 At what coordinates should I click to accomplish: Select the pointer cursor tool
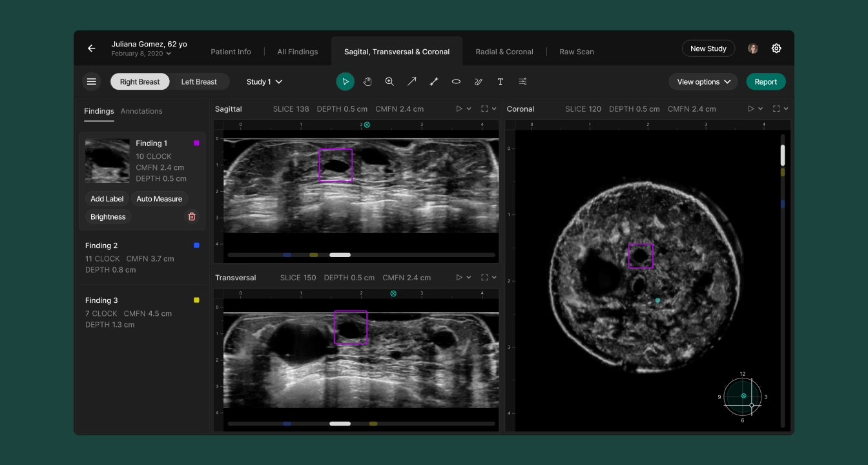tap(346, 82)
